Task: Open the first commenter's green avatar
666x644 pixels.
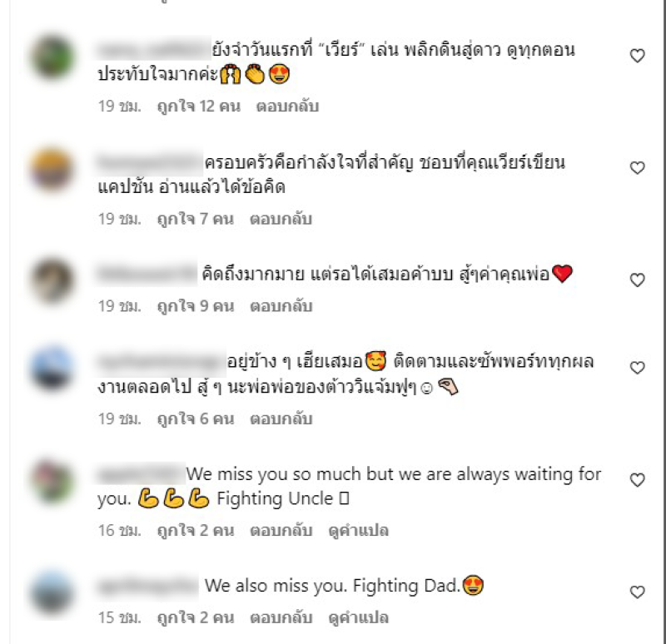Action: (52, 57)
